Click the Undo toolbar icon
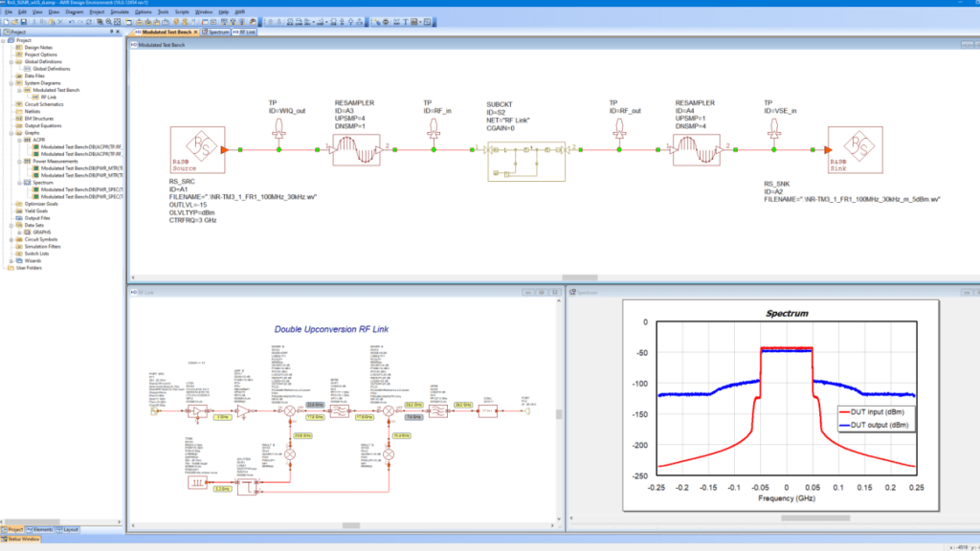This screenshot has width=980, height=551. (71, 22)
